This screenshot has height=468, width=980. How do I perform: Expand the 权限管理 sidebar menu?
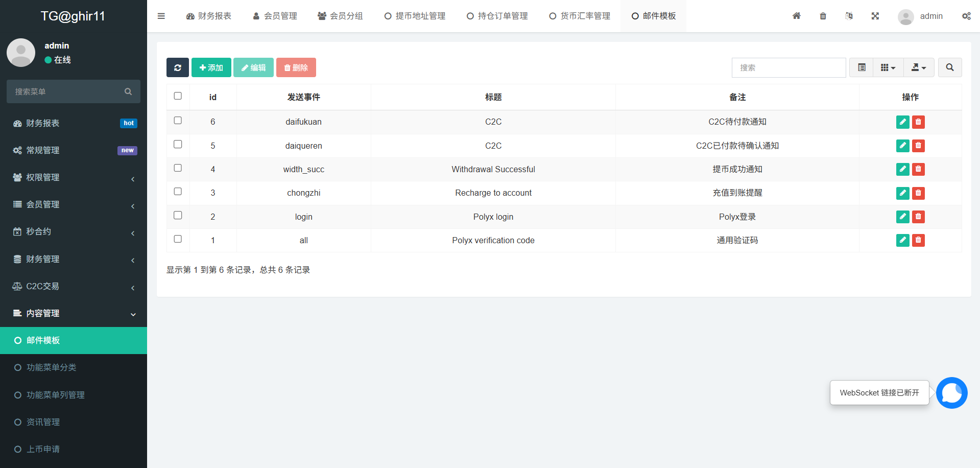coord(74,177)
